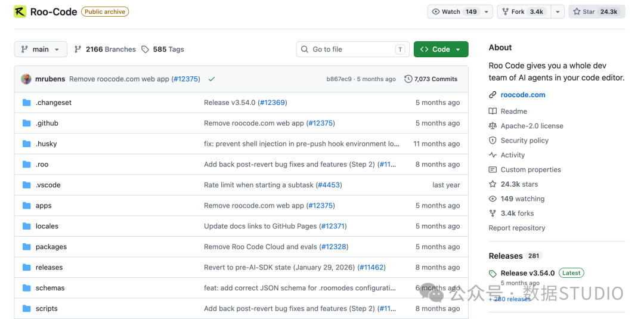Open the 2166 Branches link
This screenshot has width=644, height=319.
[105, 49]
